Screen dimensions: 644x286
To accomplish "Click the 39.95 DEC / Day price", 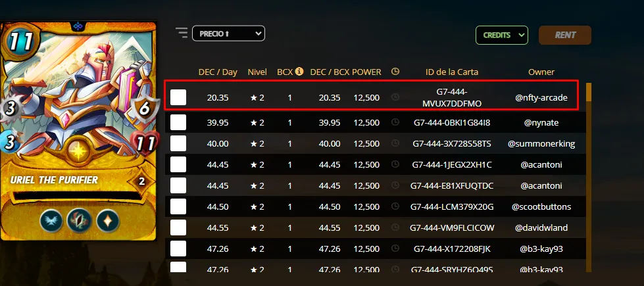I will click(218, 122).
